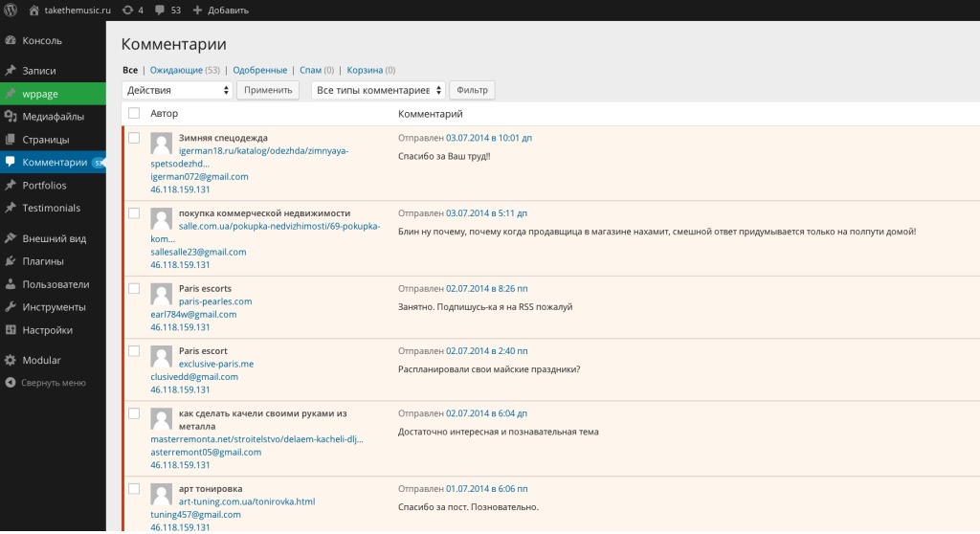Click the Применить button
This screenshot has width=980, height=534.
[268, 90]
